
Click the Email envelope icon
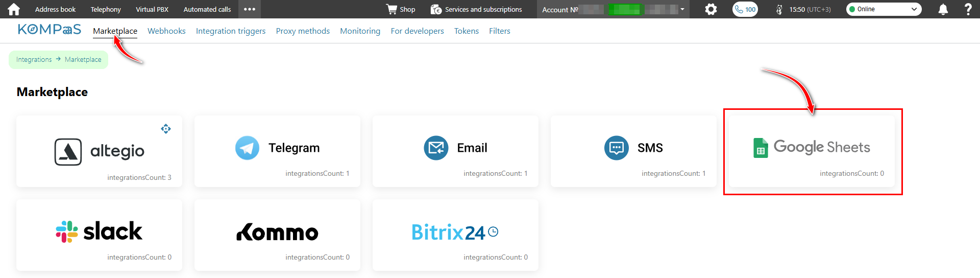pos(436,148)
